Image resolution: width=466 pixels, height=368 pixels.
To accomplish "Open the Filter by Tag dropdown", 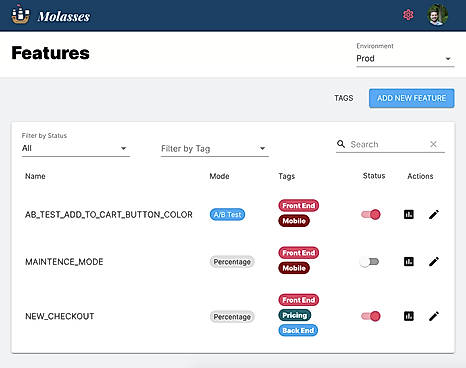I will coord(214,148).
